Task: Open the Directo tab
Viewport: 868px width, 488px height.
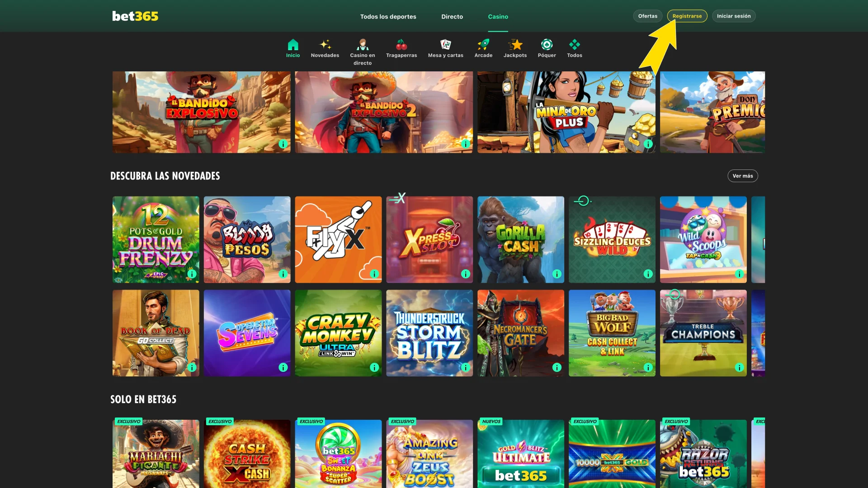Action: click(452, 16)
